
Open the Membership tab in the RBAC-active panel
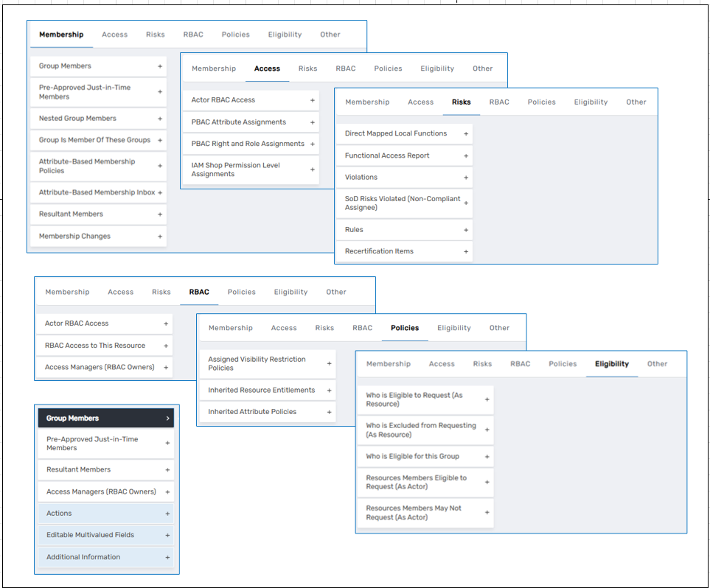pos(68,292)
